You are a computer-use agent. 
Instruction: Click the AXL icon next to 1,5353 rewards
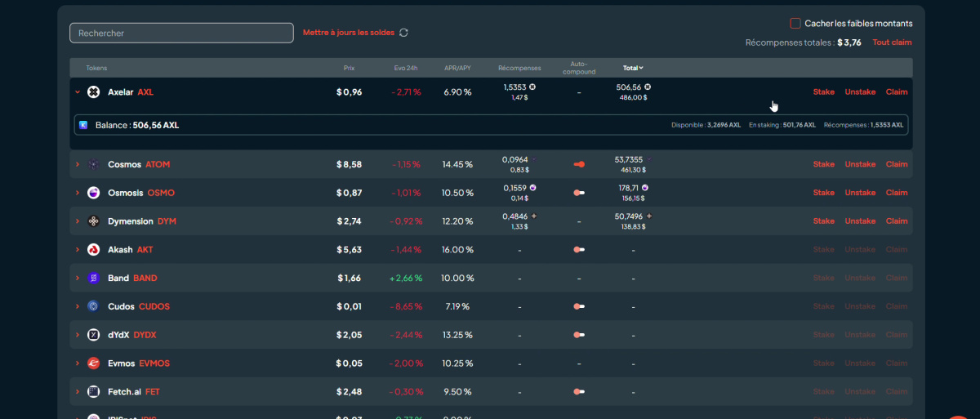tap(532, 87)
